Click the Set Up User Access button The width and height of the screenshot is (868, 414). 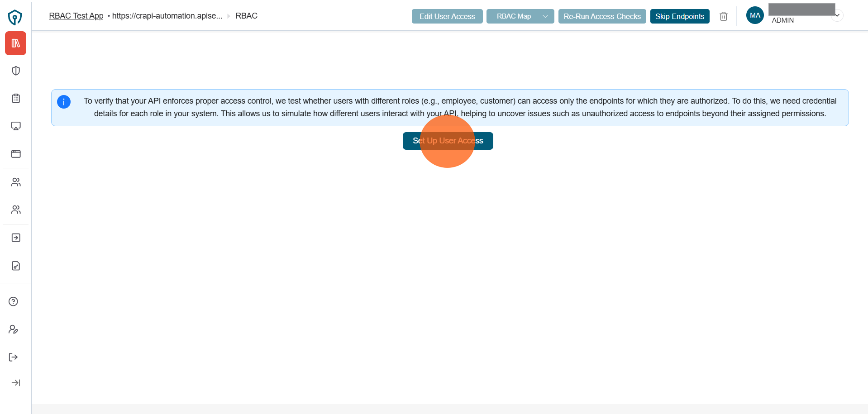pyautogui.click(x=448, y=141)
